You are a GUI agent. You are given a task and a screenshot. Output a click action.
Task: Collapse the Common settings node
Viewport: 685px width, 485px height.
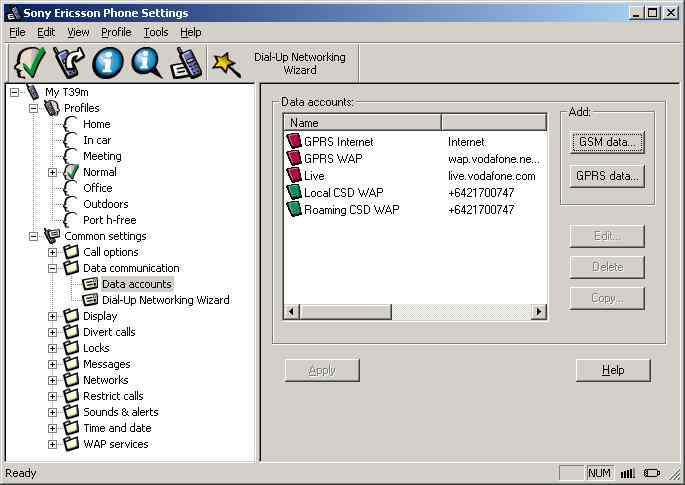click(x=33, y=236)
